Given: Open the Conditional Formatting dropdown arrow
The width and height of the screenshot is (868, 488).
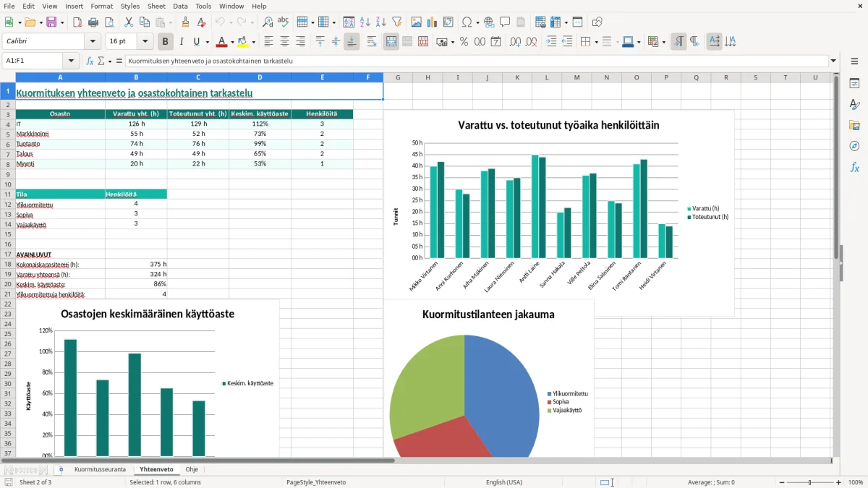Looking at the screenshot, I should tap(663, 42).
